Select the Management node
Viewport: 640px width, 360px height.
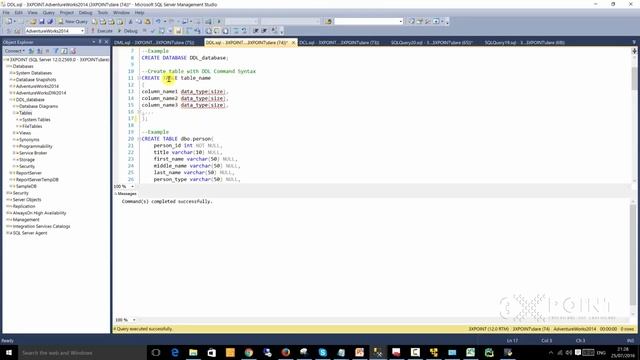[x=26, y=220]
